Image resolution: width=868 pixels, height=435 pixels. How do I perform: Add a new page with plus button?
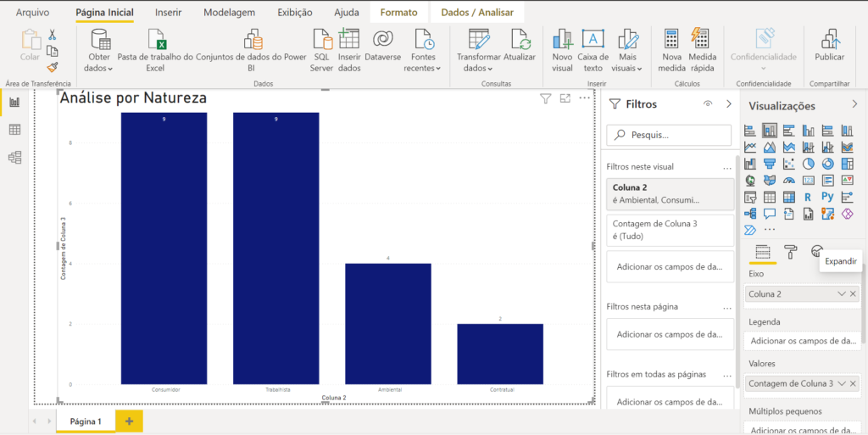[130, 421]
